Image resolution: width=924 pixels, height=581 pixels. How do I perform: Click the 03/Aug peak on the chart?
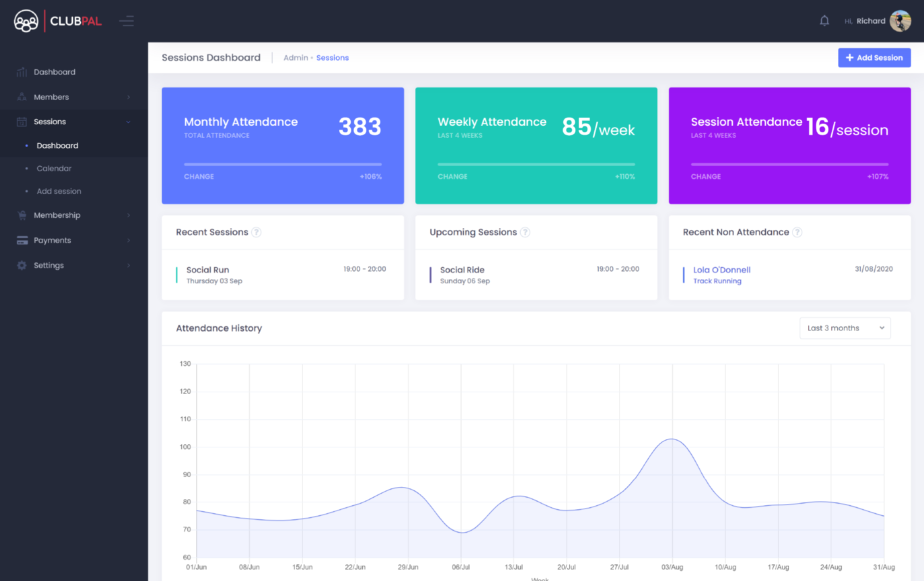[672, 439]
